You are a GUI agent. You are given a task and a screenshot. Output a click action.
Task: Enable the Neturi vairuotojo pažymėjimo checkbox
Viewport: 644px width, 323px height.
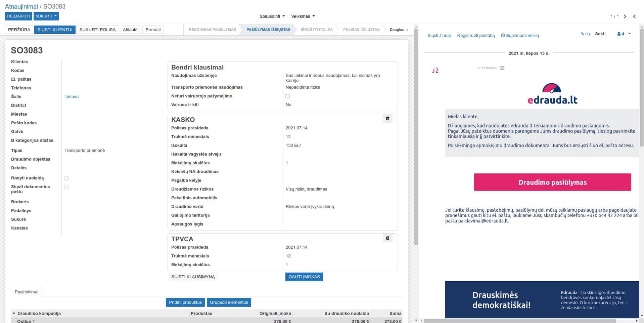(287, 96)
